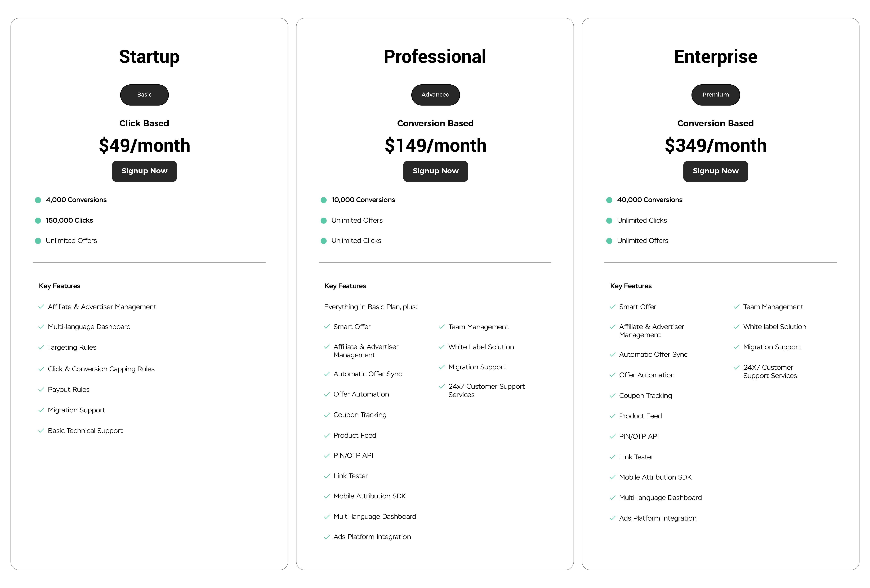Click Signup Now under Professional plan
The width and height of the screenshot is (870, 588).
click(435, 171)
